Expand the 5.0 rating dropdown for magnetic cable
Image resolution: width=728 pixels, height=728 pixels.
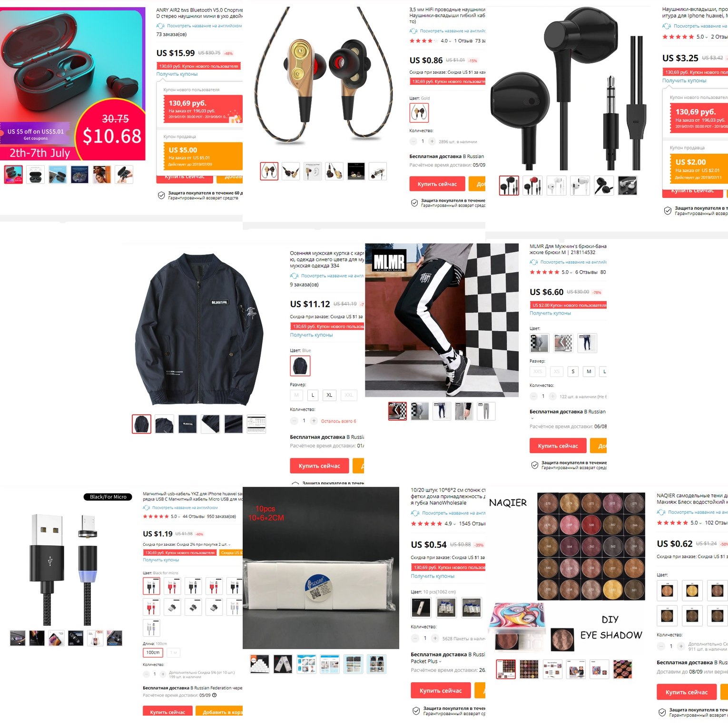(175, 516)
